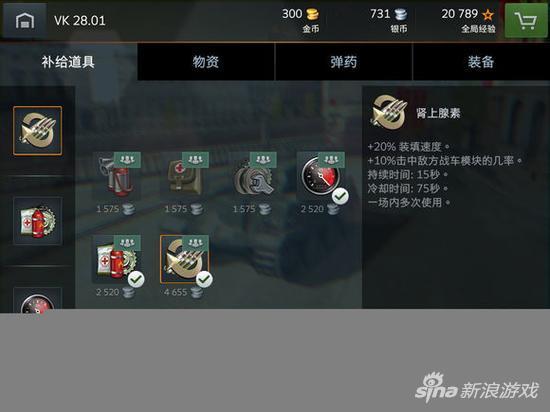Uncheck the engine boost checkmark
550x412 pixels.
point(340,196)
